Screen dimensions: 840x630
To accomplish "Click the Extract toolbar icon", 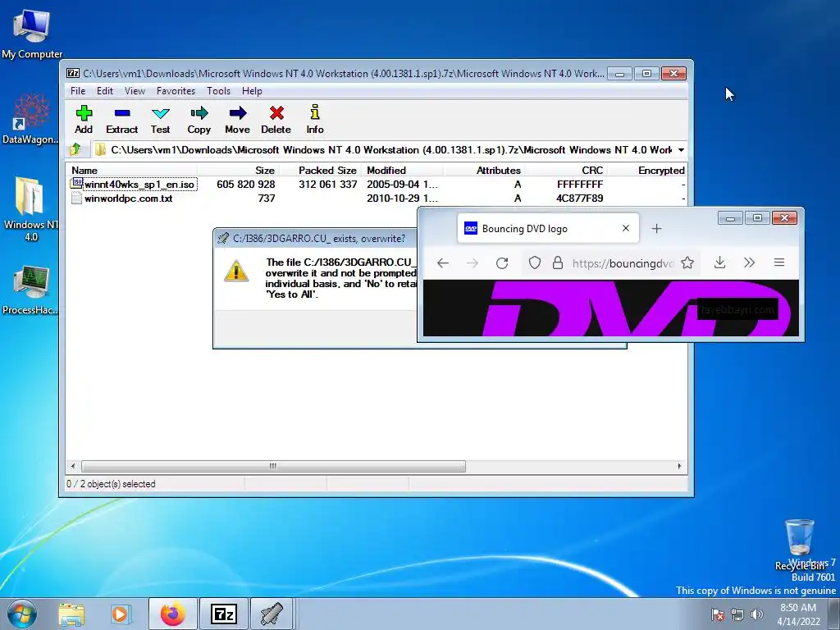I will click(122, 120).
